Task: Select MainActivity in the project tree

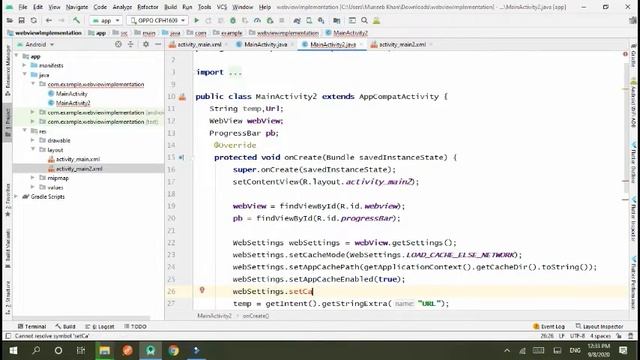Action: tap(72, 93)
